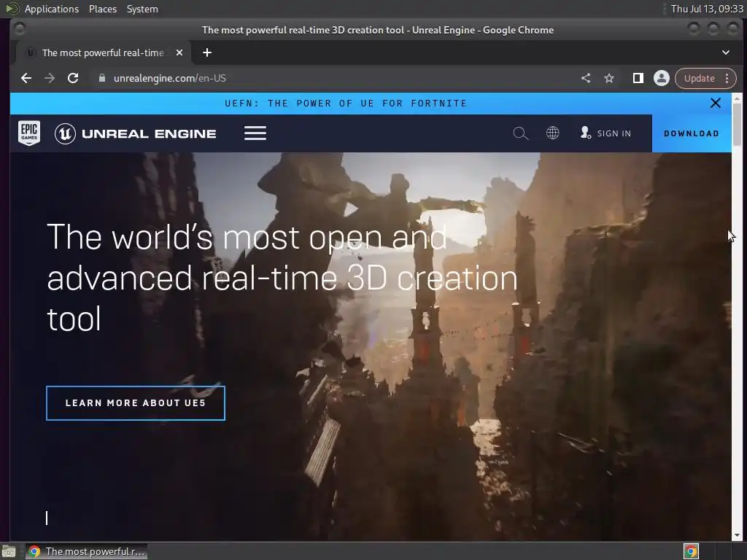The image size is (747, 560).
Task: Click the page scrollbar thumb
Action: coord(737,124)
